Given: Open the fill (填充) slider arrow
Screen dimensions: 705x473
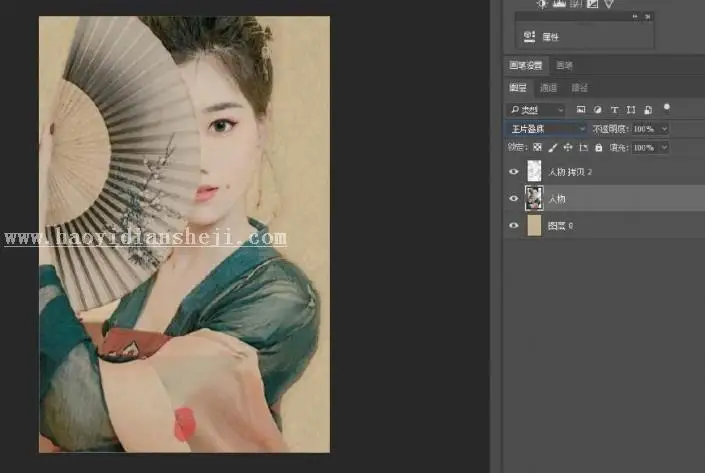Looking at the screenshot, I should tap(664, 147).
